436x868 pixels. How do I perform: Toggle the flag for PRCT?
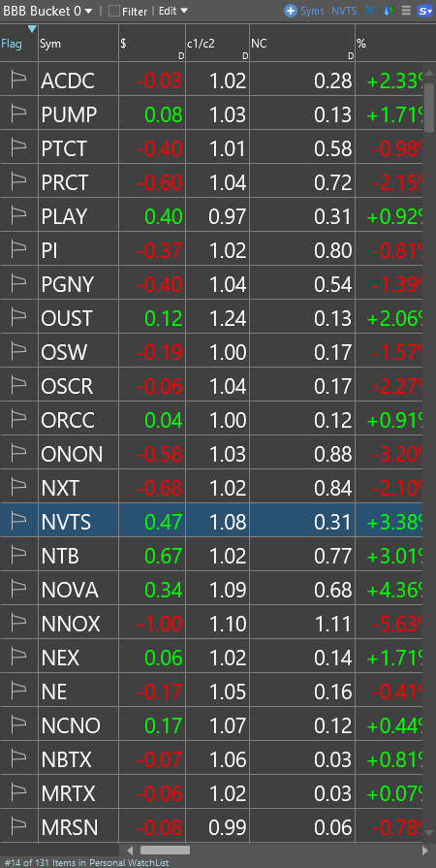(18, 182)
